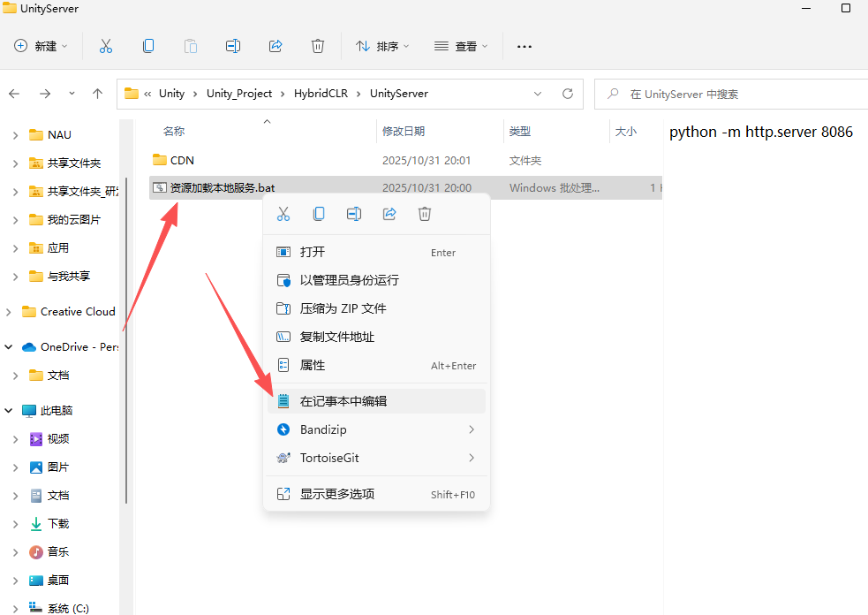Screen dimensions: 868x615
Task: Click the Rename icon in the context menu
Action: coord(354,214)
